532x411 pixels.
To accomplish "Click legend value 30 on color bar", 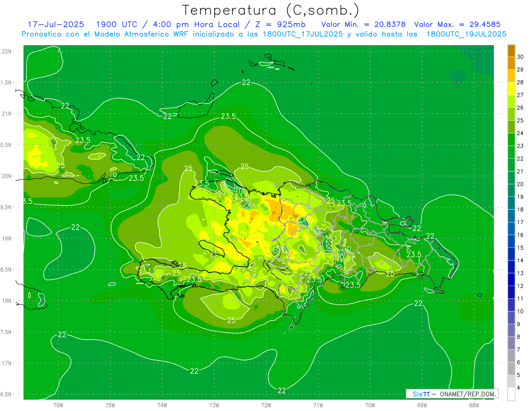I will [520, 57].
